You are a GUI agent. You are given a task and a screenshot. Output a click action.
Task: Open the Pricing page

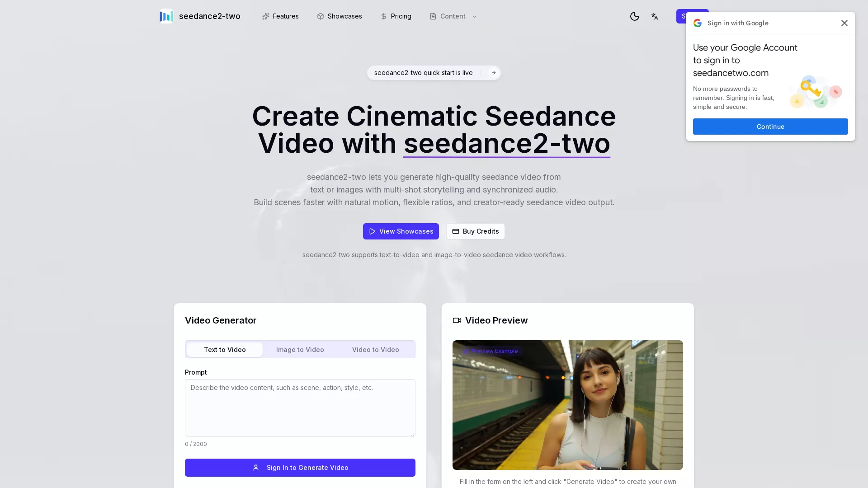click(401, 16)
